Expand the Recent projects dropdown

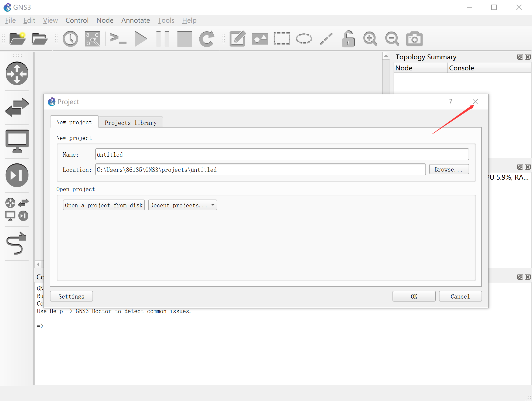(182, 205)
